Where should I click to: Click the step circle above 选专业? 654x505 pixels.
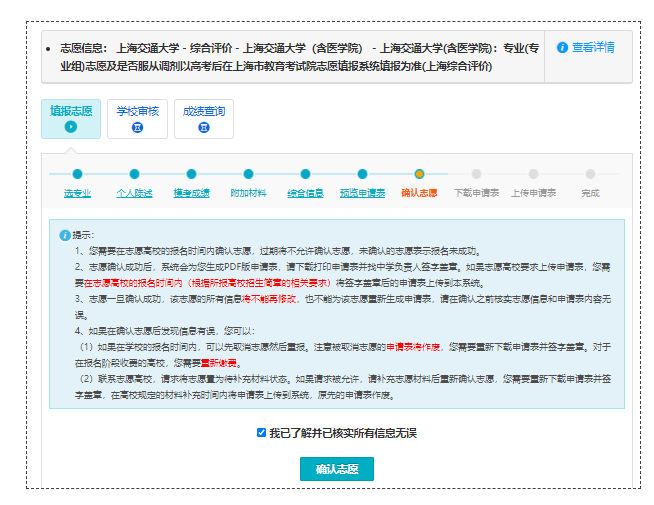77,174
